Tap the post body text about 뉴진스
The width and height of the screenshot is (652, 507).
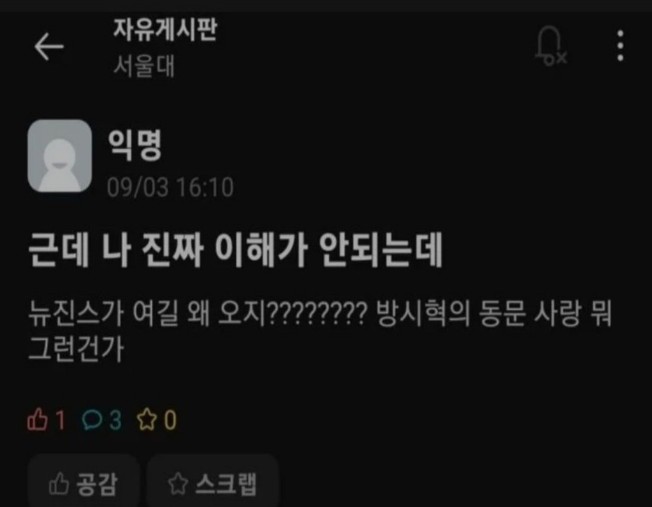click(x=320, y=331)
